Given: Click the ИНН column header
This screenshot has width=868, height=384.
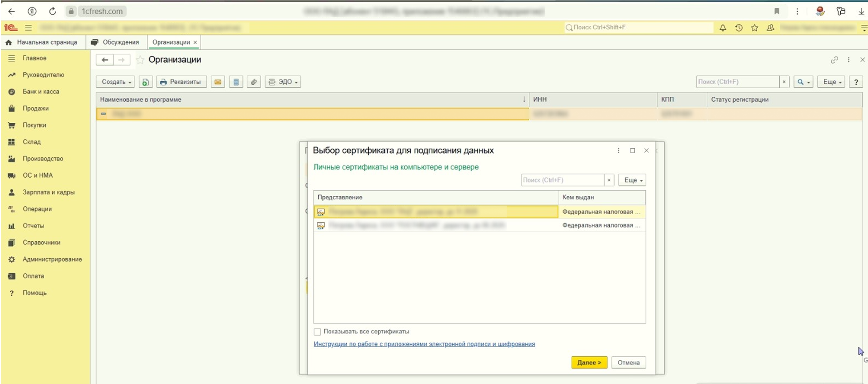Looking at the screenshot, I should pyautogui.click(x=593, y=100).
